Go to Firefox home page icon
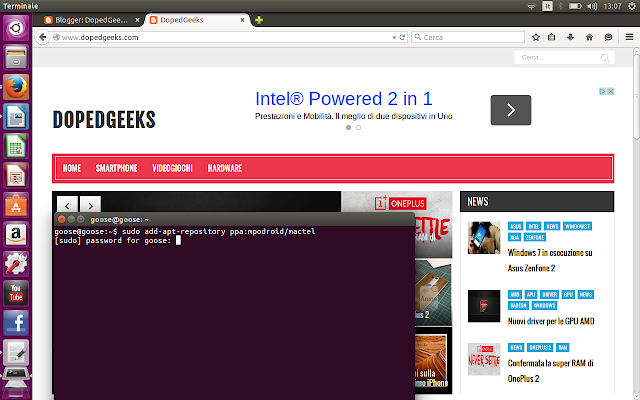The image size is (640, 400). tap(589, 37)
